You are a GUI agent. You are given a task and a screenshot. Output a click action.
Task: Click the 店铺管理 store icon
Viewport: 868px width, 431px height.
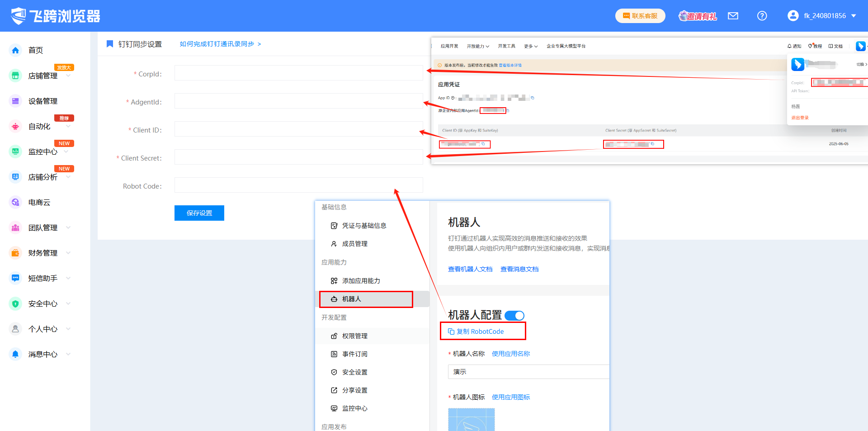tap(15, 76)
